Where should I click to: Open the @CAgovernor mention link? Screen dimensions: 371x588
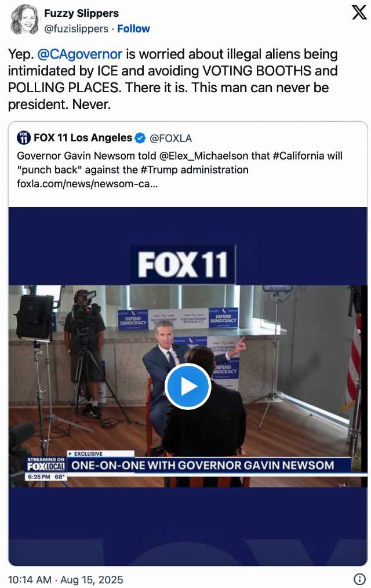pos(80,54)
